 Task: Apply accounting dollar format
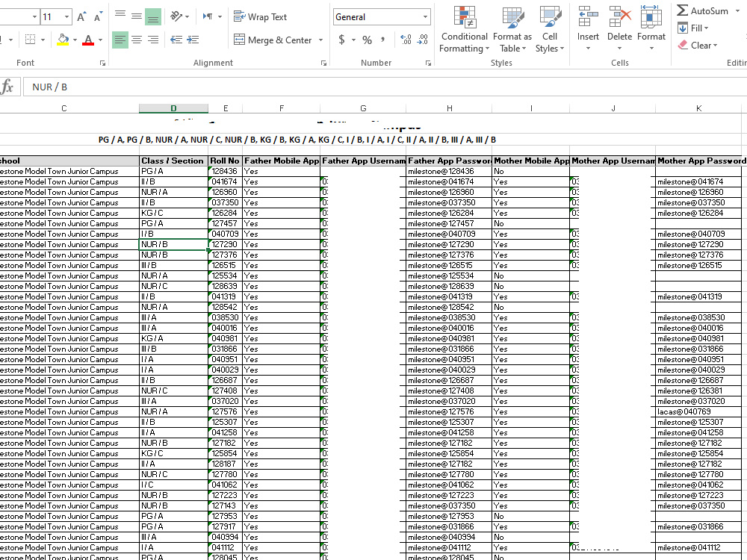tap(341, 40)
